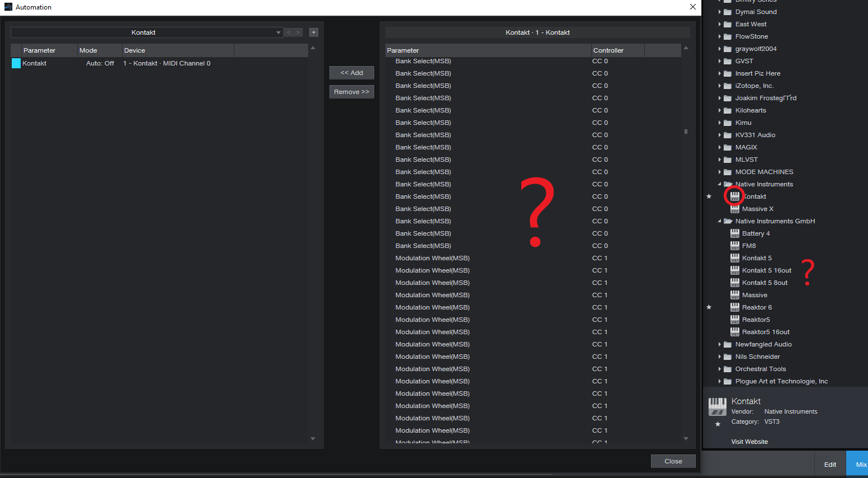
Task: Click the iZotope, Inc. folder icon
Action: 728,86
